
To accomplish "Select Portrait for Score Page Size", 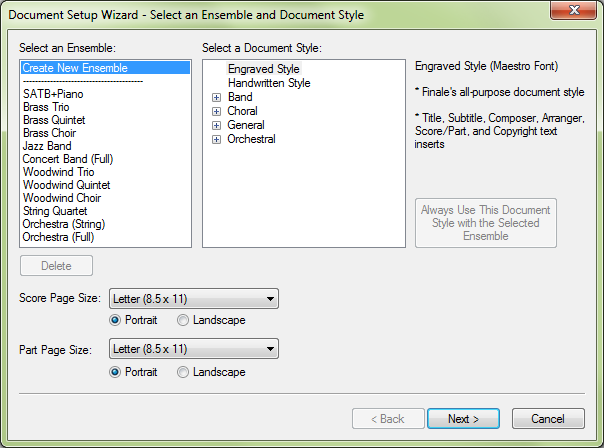I will click(116, 321).
